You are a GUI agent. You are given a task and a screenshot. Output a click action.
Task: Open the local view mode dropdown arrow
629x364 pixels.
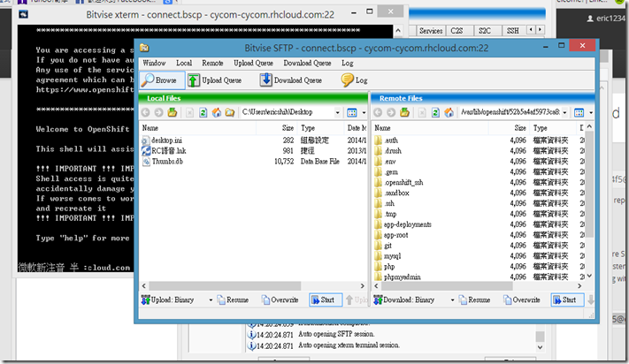click(364, 112)
